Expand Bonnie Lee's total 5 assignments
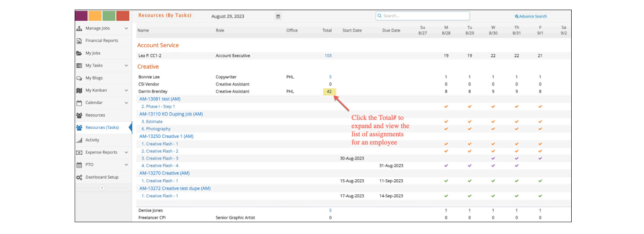644x234 pixels. 330,77
